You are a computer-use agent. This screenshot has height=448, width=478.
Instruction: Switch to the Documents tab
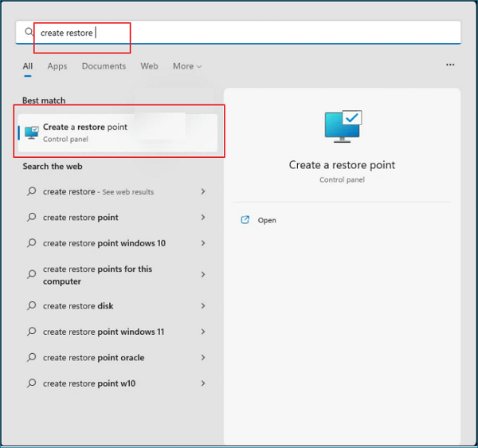point(104,66)
